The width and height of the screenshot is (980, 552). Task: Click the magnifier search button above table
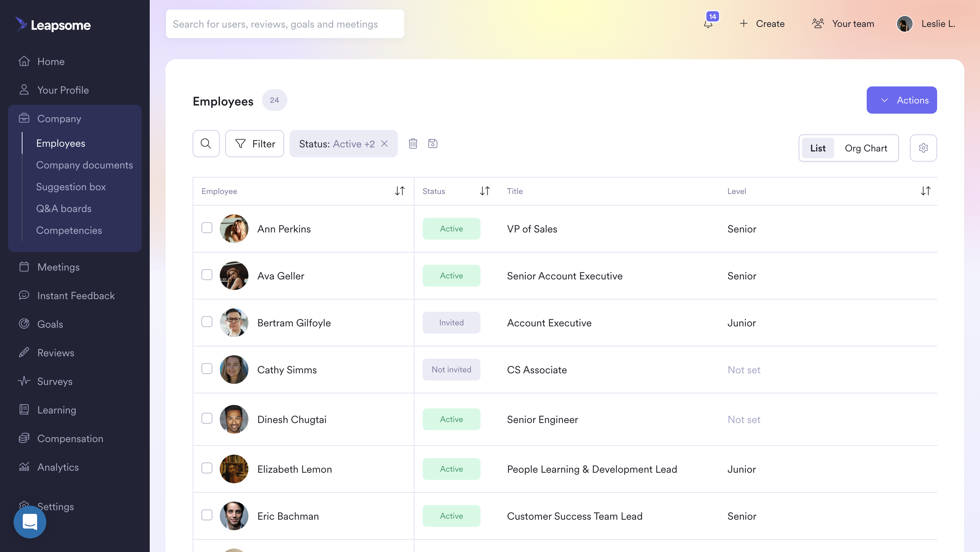(x=206, y=144)
